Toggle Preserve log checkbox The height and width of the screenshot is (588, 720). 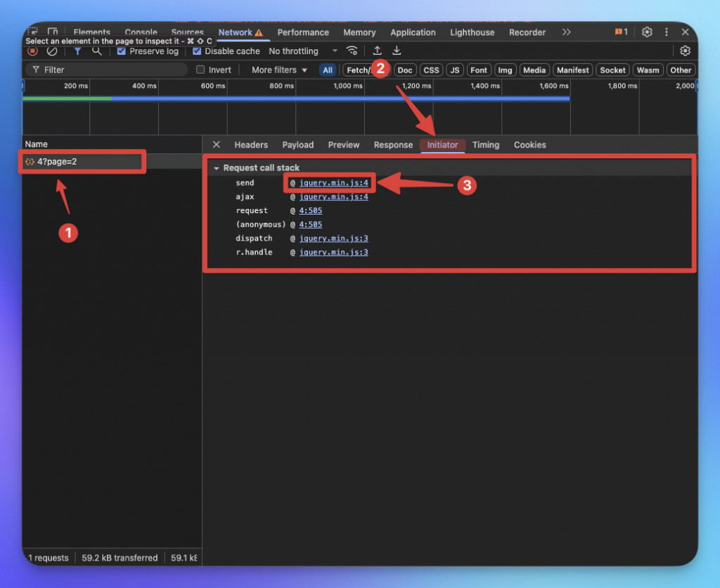121,51
